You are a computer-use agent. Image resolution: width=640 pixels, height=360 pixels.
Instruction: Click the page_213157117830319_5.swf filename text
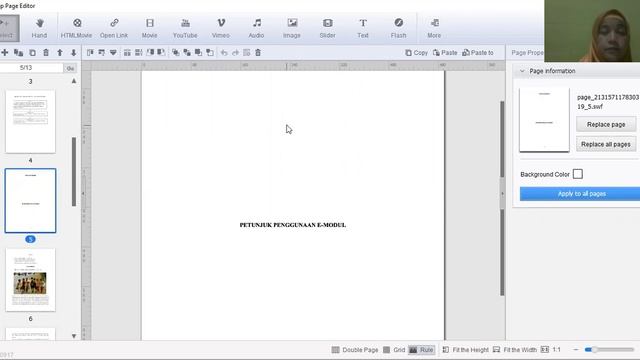point(608,102)
